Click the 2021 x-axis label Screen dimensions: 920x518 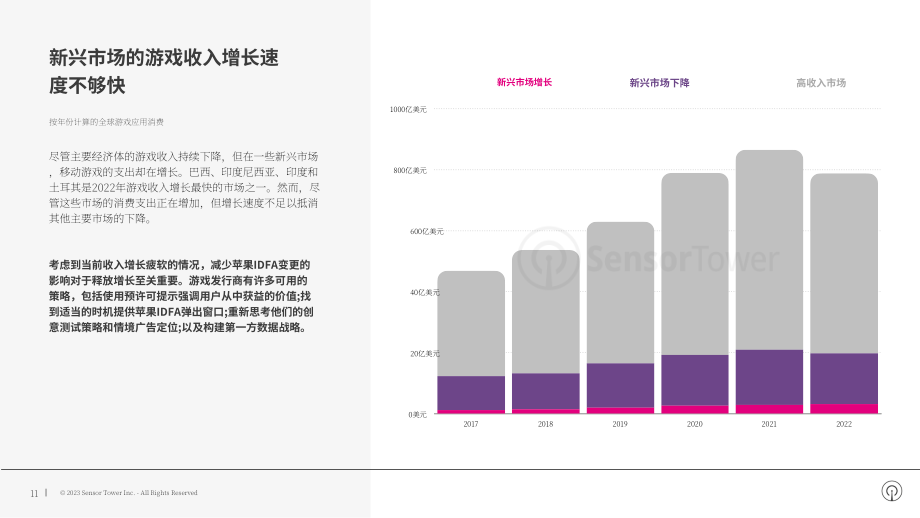[x=769, y=424]
